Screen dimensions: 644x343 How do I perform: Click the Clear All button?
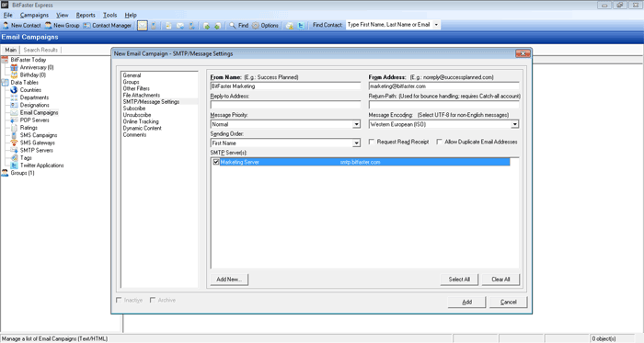(500, 280)
